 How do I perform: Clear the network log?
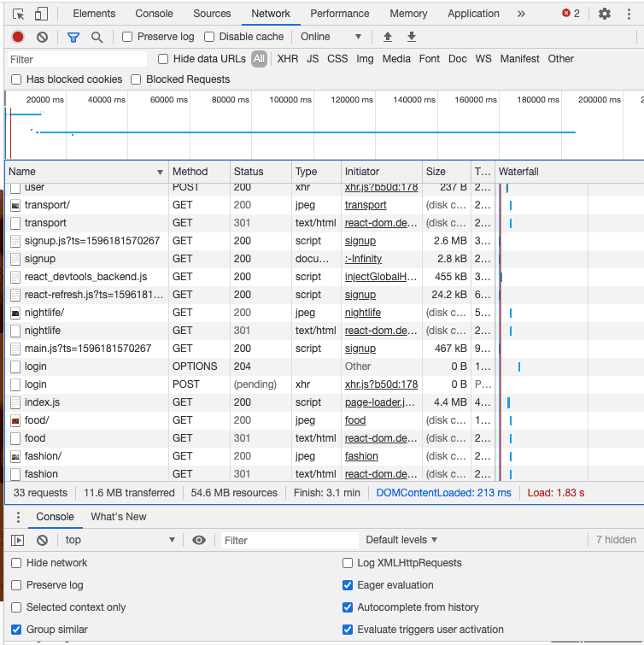pos(42,37)
